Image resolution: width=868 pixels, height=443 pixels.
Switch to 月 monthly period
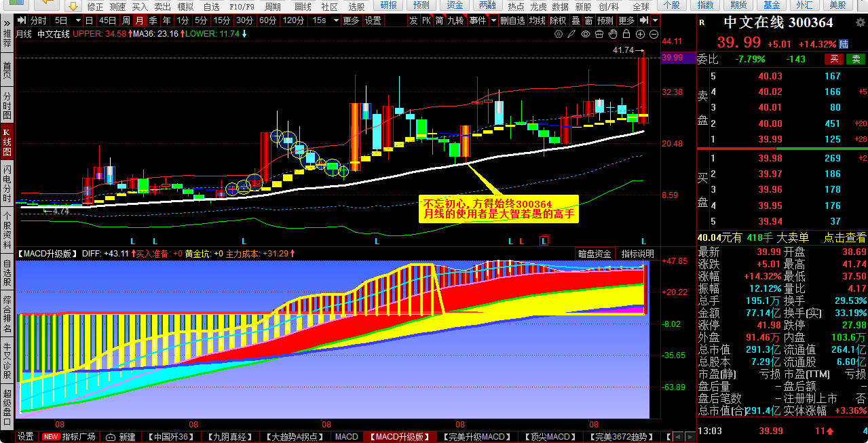click(x=139, y=20)
